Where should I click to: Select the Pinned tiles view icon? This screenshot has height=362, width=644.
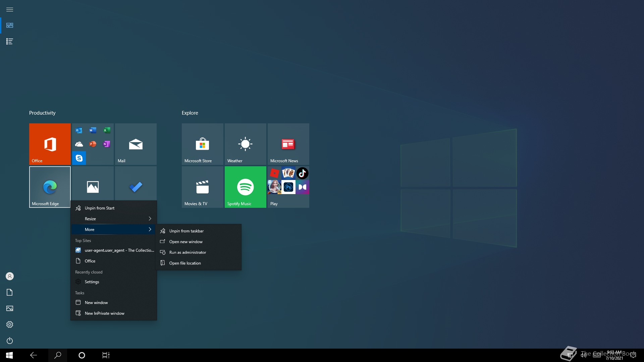tap(10, 25)
